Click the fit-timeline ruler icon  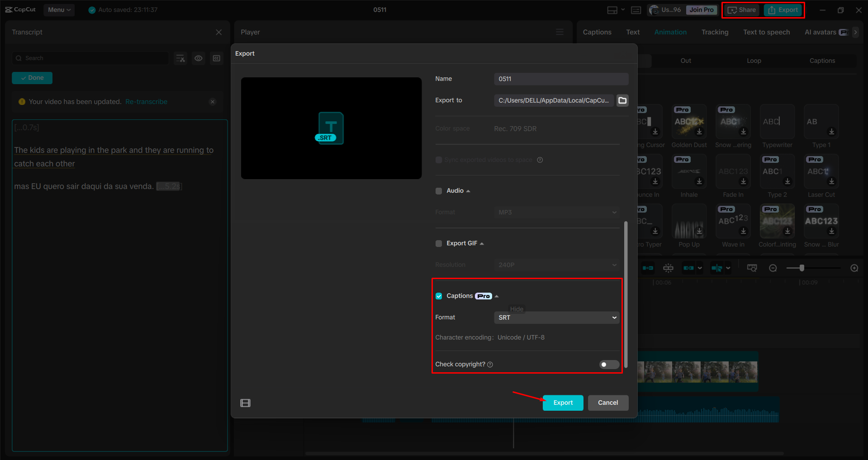[x=752, y=267]
